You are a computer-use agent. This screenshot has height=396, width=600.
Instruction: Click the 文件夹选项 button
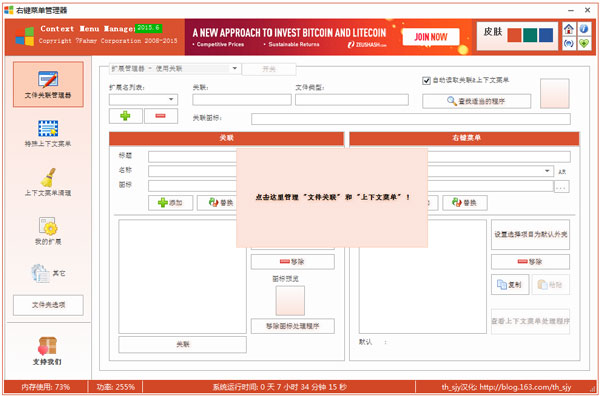click(x=48, y=305)
